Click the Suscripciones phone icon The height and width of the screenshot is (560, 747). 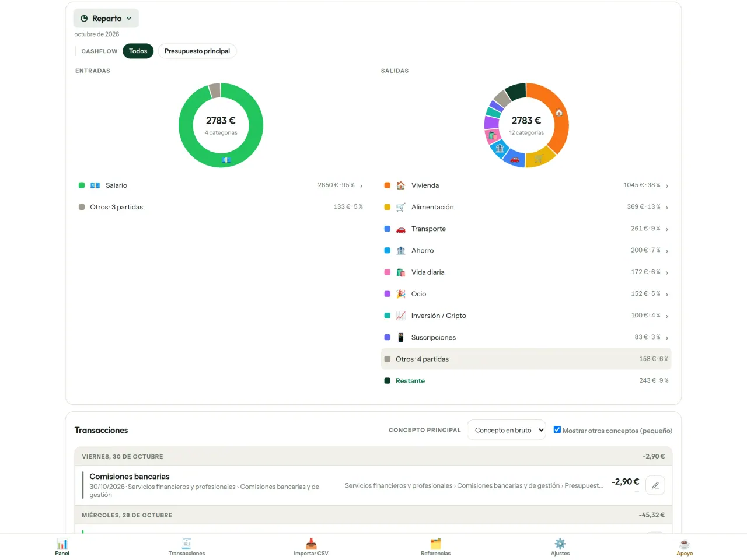pyautogui.click(x=401, y=337)
